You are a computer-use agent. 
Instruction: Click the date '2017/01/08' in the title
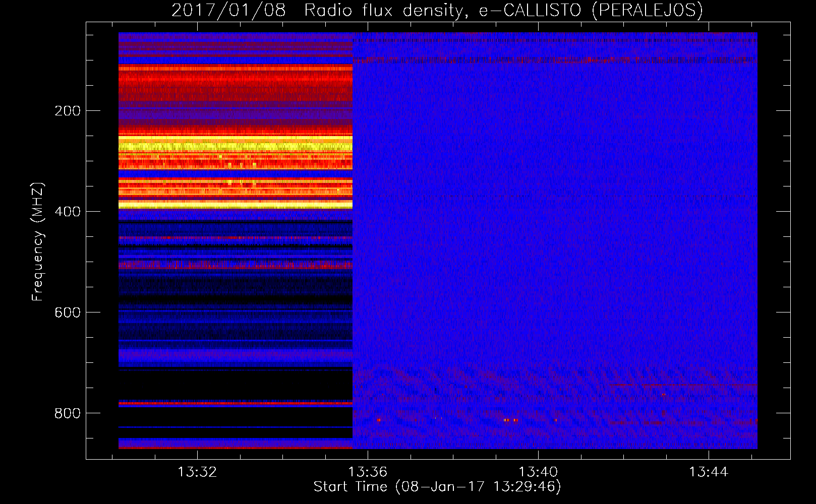click(229, 10)
